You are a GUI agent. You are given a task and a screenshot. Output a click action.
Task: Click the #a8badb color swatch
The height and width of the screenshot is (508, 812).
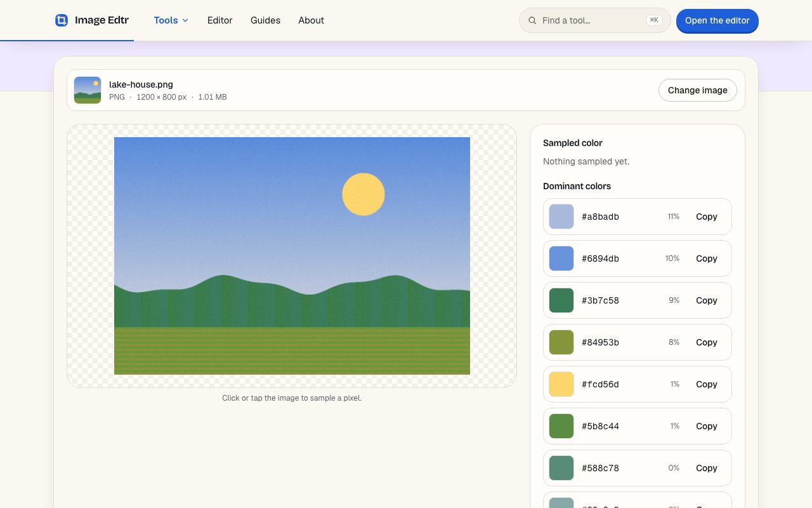[561, 217]
